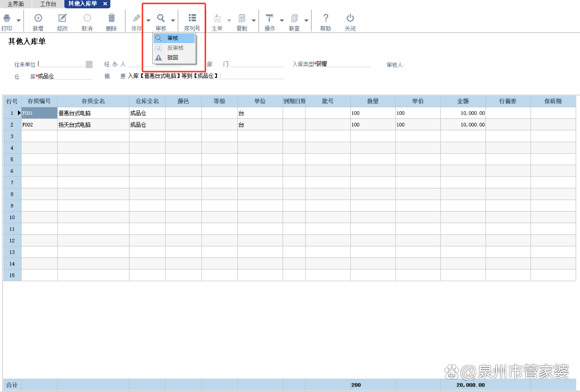Click the 复制 (Copy) toolbar icon
Viewport: 580px width, 392px height.
[242, 19]
